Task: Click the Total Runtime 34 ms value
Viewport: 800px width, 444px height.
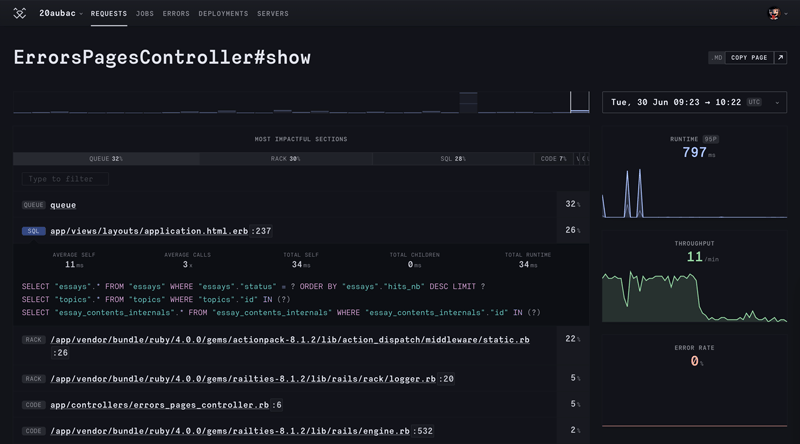Action: [528, 264]
